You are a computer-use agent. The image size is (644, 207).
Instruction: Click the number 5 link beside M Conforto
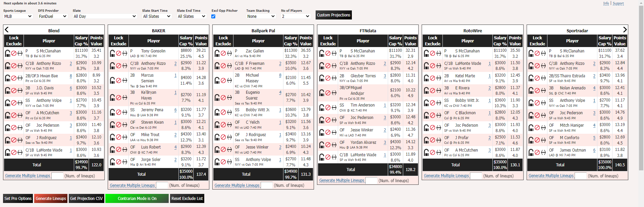click(x=594, y=138)
